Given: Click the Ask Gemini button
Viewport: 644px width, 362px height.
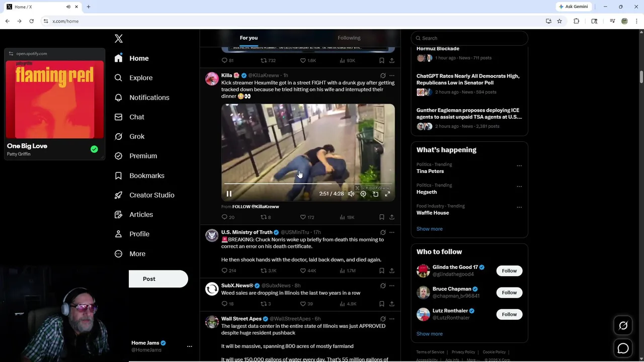Looking at the screenshot, I should pos(575,7).
